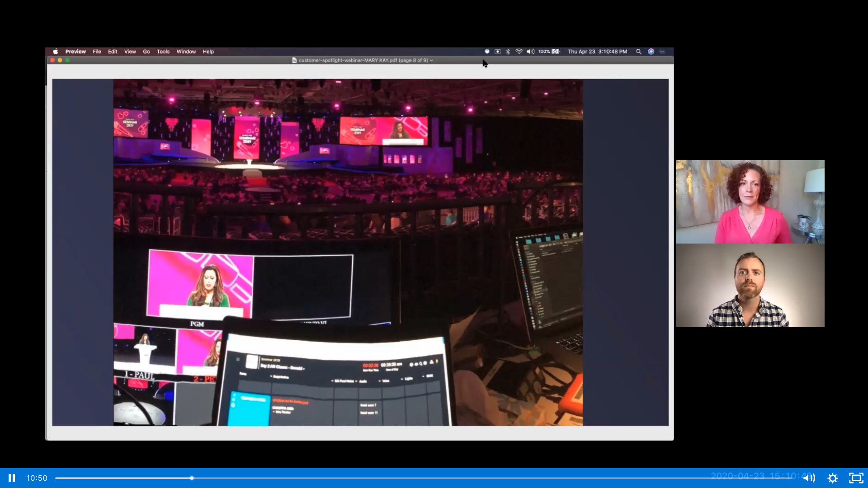
Task: Click the video progress bar handle
Action: [192, 478]
